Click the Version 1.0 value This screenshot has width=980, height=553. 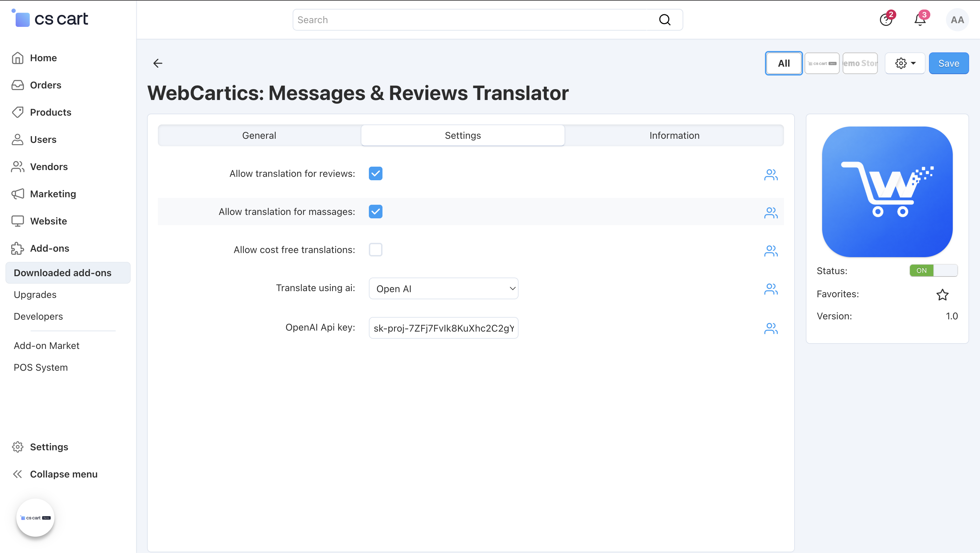pos(952,316)
